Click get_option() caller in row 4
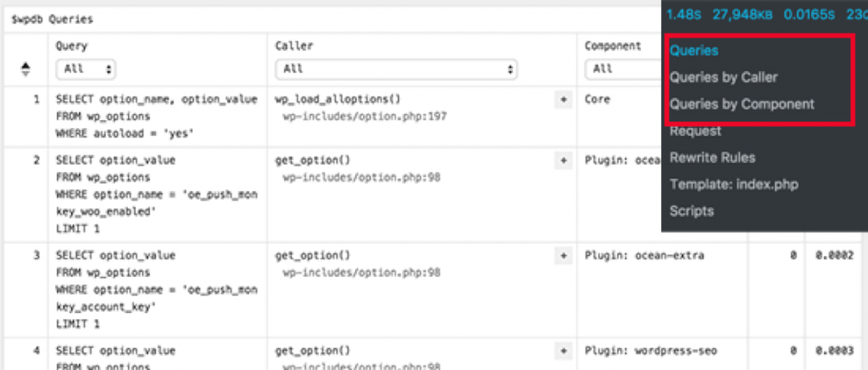 (x=313, y=351)
